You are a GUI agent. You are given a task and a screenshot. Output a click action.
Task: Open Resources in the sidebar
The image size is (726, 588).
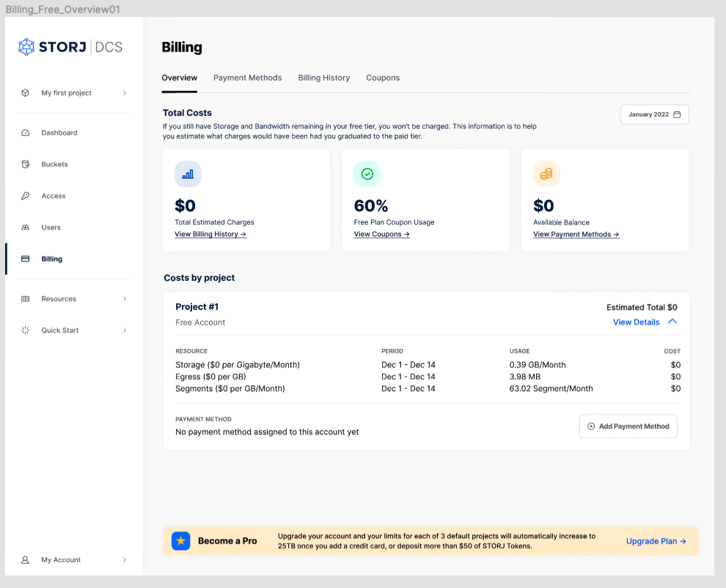[x=59, y=298]
